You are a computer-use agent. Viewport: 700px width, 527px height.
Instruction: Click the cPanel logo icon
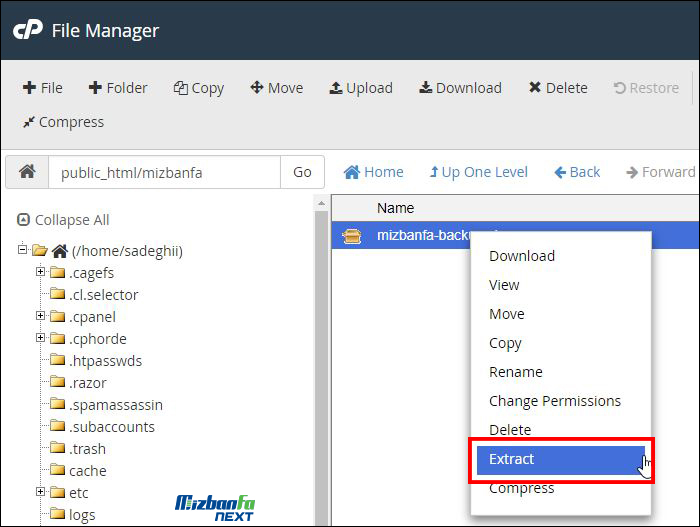coord(26,31)
